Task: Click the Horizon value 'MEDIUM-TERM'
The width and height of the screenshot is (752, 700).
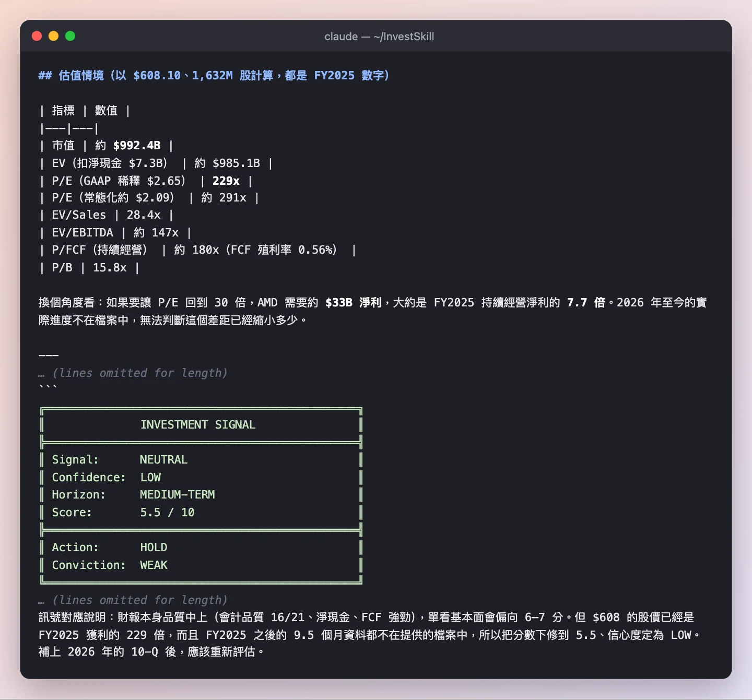Action: tap(178, 495)
